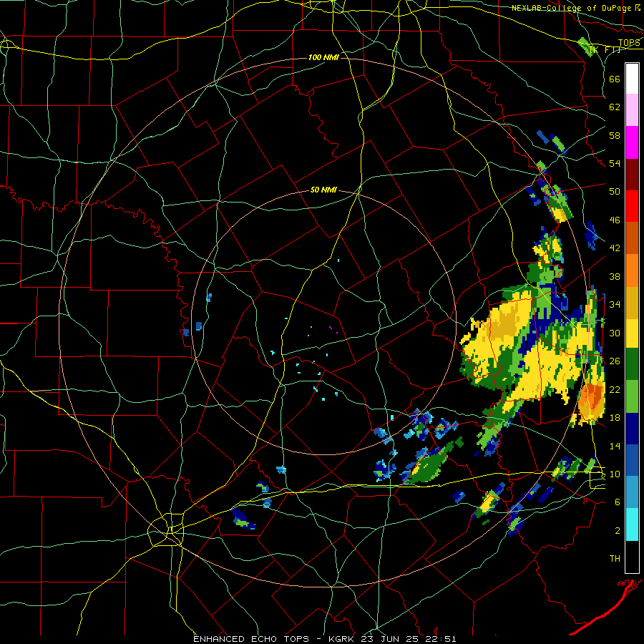Screen dimensions: 644x644
Task: Click the 62 label on the scale
Action: point(615,107)
